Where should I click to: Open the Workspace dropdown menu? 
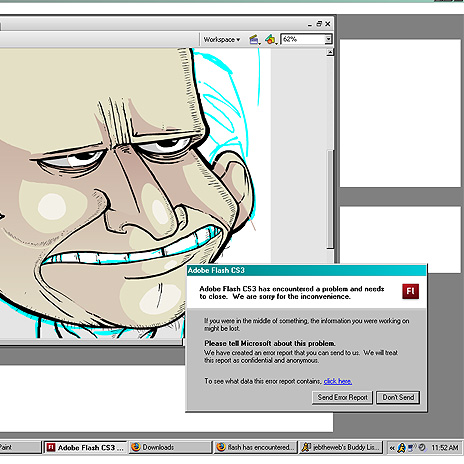coord(222,39)
